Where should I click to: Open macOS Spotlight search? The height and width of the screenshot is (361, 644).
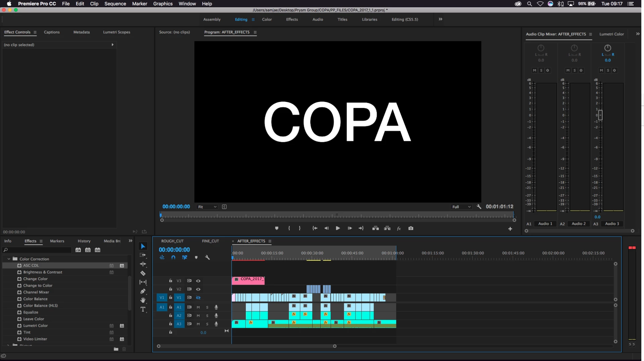pyautogui.click(x=529, y=4)
